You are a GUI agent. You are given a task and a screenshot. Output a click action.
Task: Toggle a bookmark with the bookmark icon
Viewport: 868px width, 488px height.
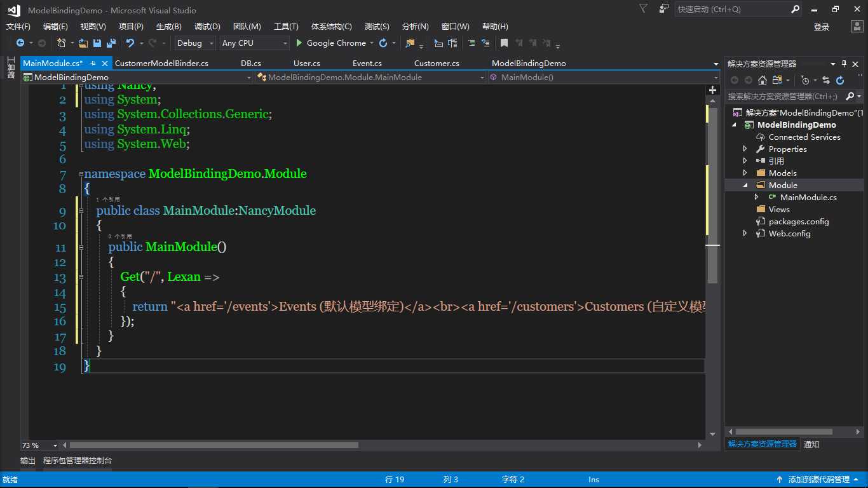504,43
